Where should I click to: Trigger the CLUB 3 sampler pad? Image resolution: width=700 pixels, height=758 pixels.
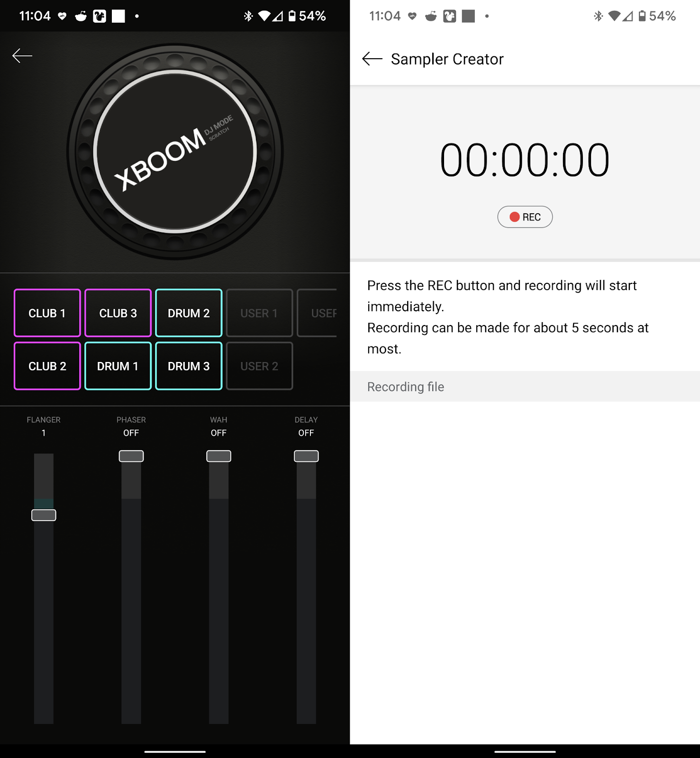point(118,313)
